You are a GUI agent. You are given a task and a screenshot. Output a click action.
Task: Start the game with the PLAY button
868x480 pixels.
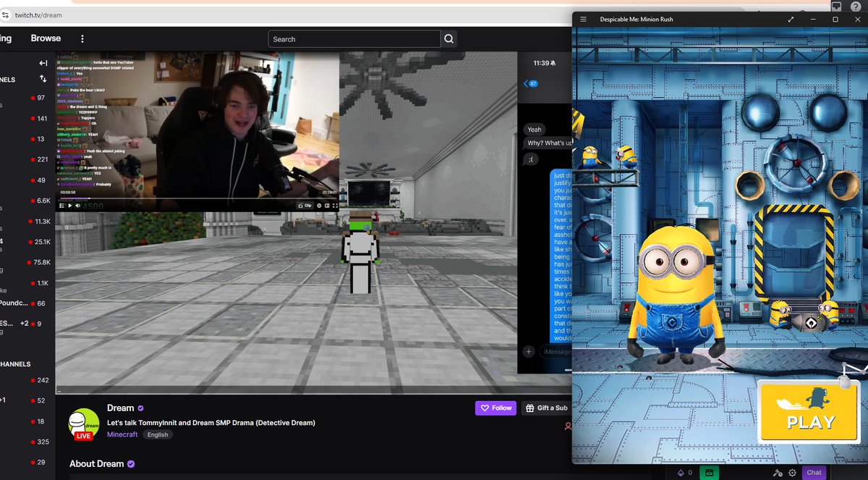click(809, 410)
